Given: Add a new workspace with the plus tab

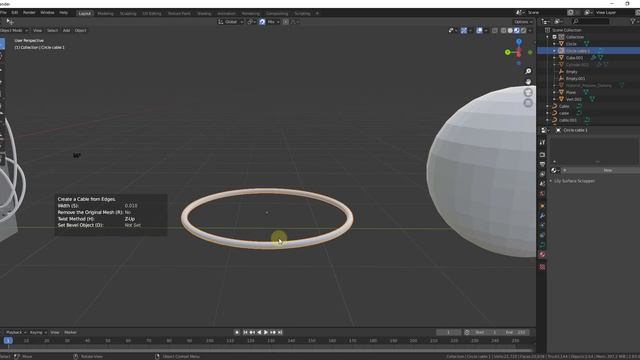Looking at the screenshot, I should click(318, 13).
